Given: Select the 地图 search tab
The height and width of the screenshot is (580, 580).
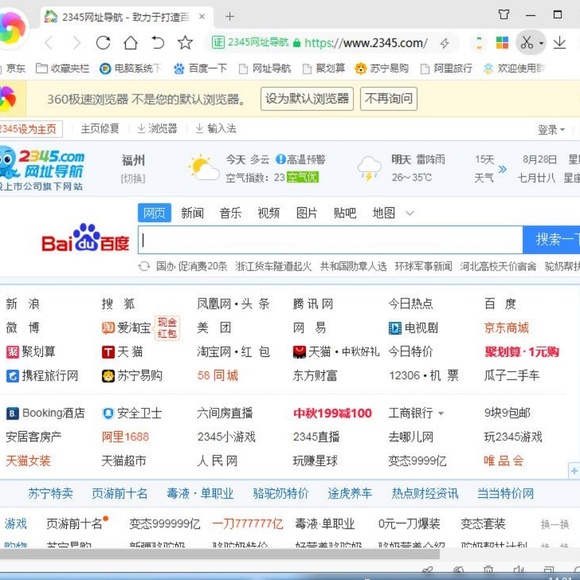Looking at the screenshot, I should pyautogui.click(x=384, y=213).
